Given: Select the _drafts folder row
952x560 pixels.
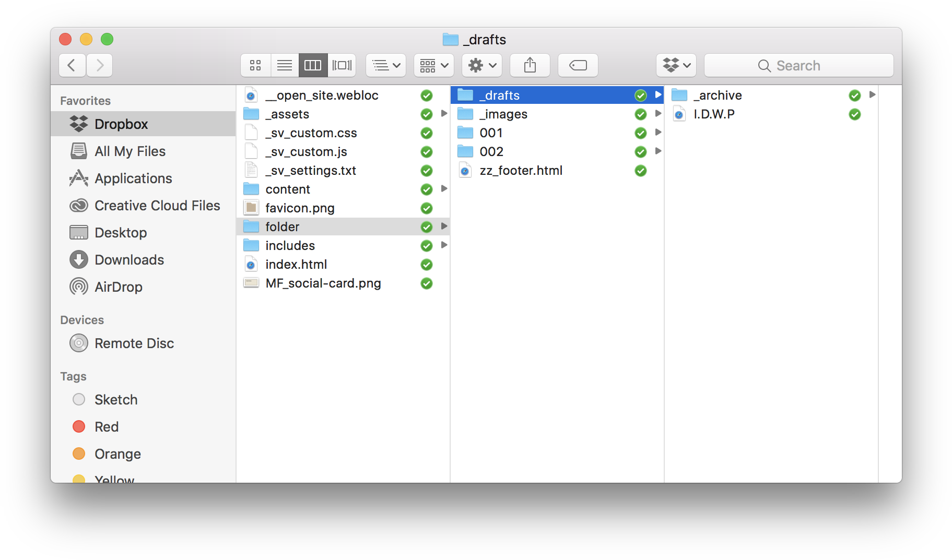Looking at the screenshot, I should 557,96.
